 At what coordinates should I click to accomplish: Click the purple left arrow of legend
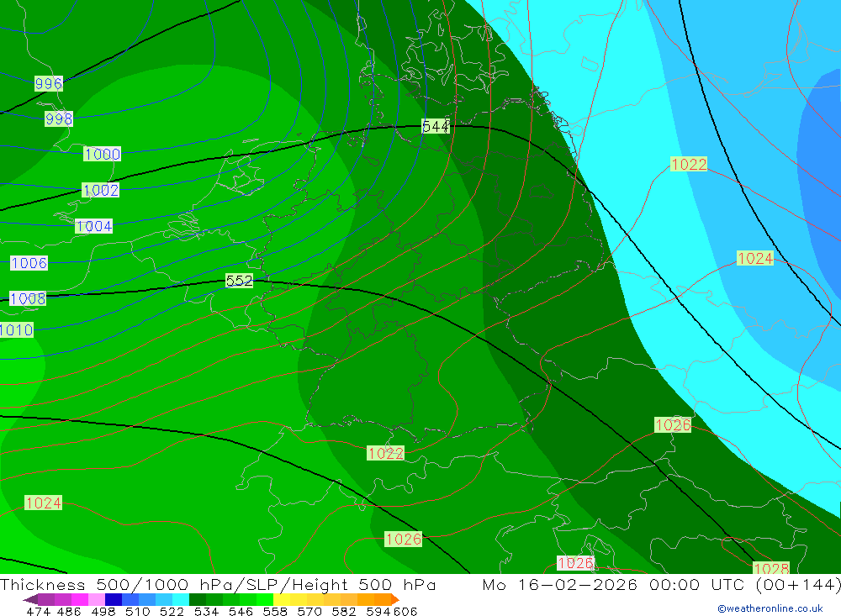[x=30, y=599]
